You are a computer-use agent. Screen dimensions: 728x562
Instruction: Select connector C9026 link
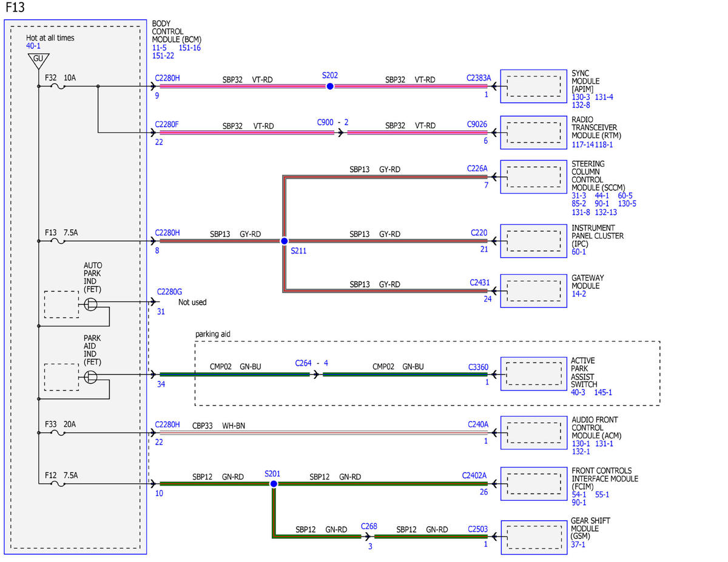[477, 125]
